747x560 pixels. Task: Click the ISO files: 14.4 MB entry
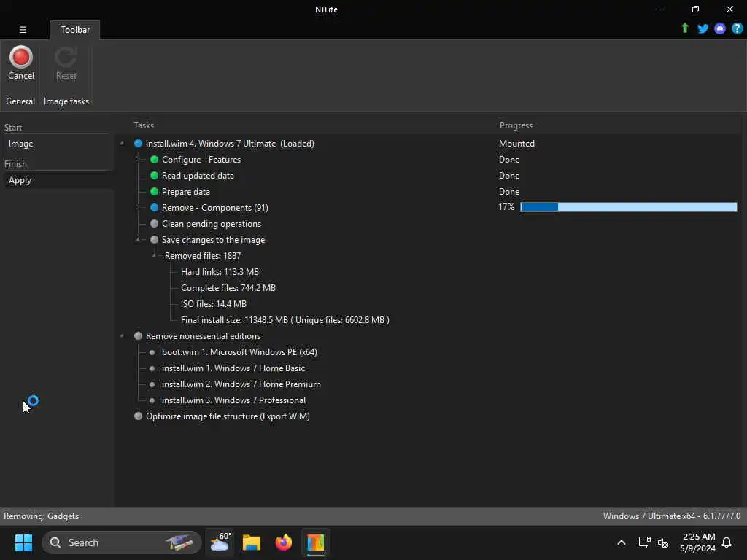(x=214, y=304)
